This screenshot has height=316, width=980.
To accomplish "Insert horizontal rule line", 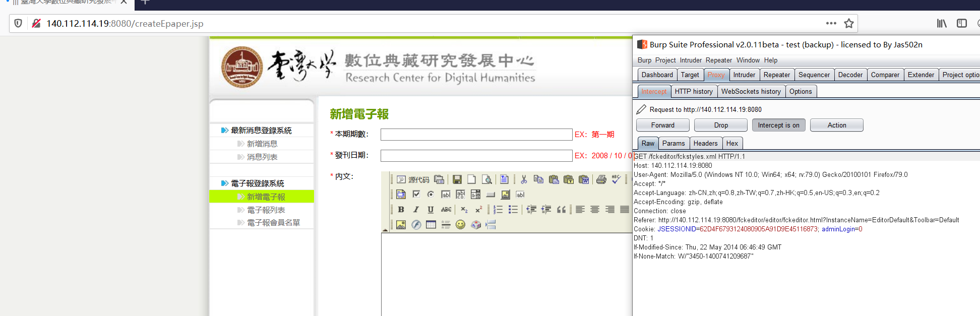I will pyautogui.click(x=446, y=225).
